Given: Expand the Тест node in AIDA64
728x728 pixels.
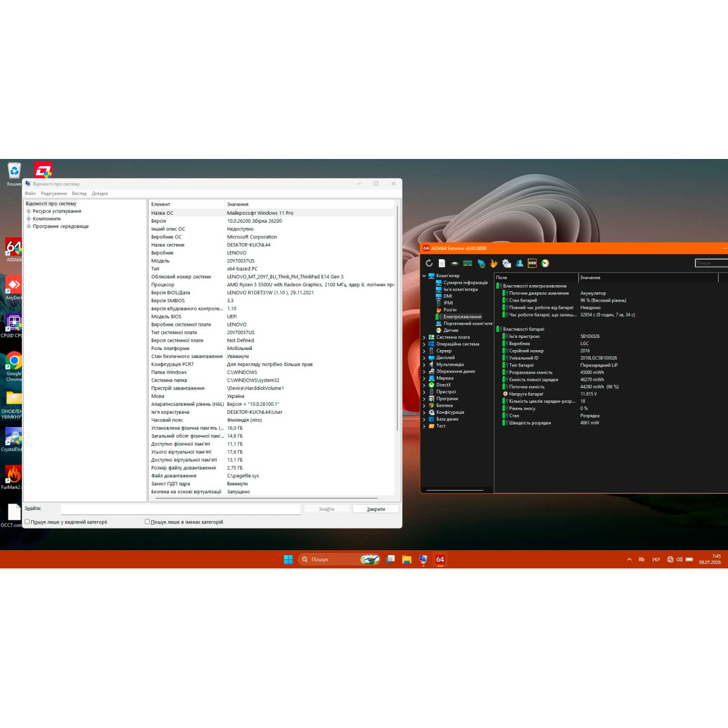Looking at the screenshot, I should pos(424,426).
